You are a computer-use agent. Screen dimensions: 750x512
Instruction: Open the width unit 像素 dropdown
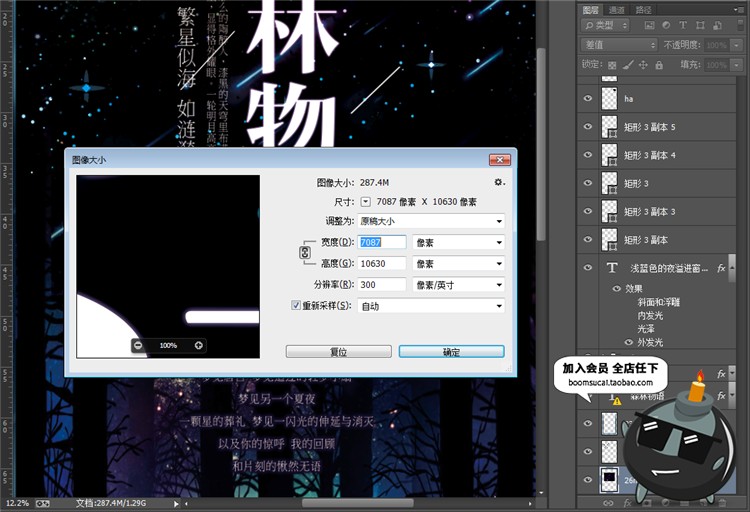tap(459, 243)
